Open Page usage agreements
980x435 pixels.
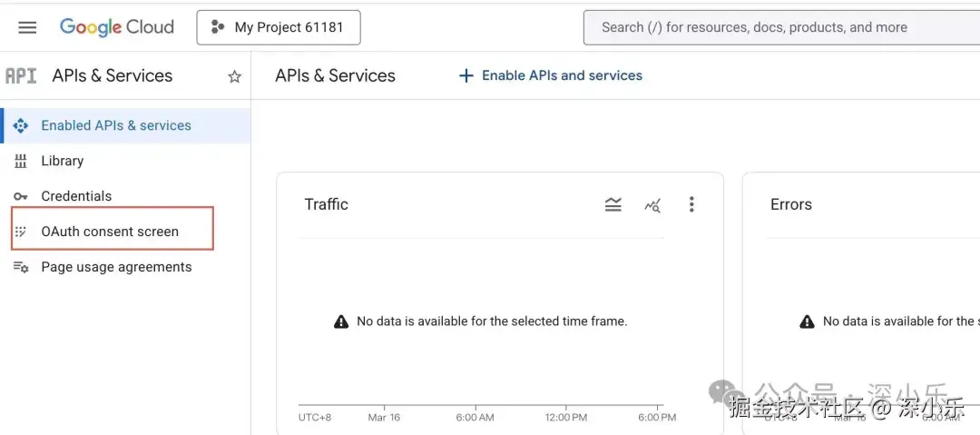coord(116,267)
